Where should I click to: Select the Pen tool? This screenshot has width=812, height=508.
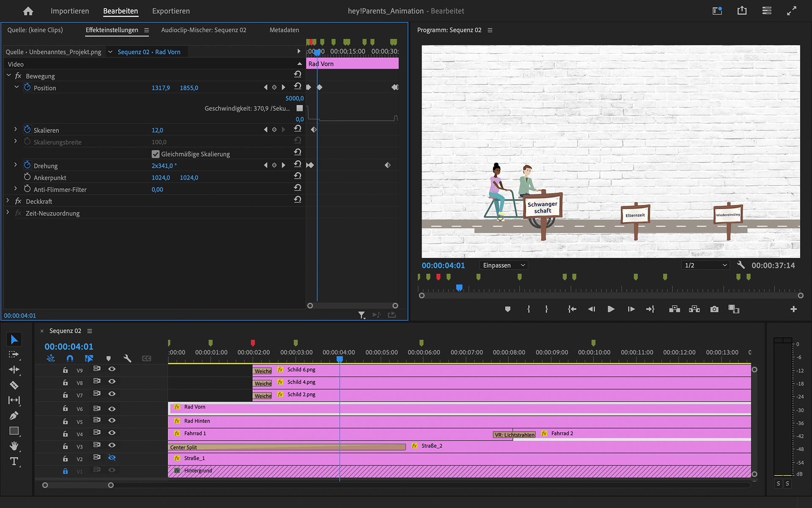tap(14, 415)
